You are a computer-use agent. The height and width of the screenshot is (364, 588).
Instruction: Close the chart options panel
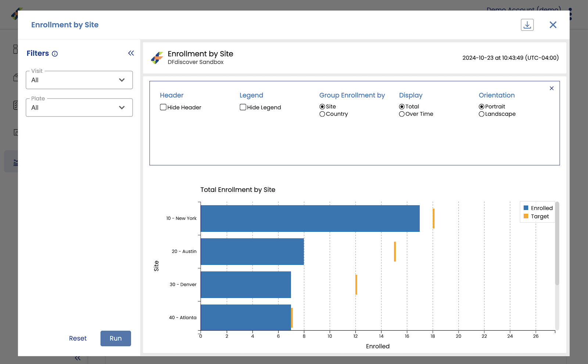pyautogui.click(x=552, y=88)
